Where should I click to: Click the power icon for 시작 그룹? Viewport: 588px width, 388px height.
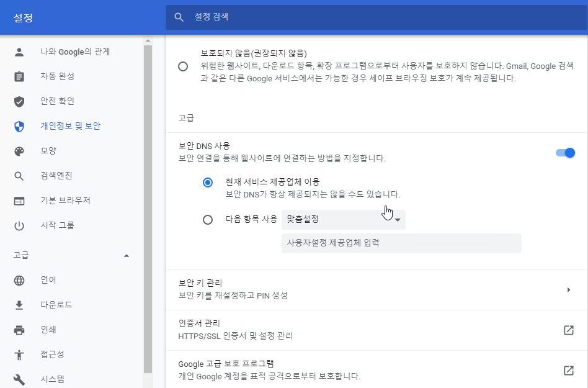(19, 226)
